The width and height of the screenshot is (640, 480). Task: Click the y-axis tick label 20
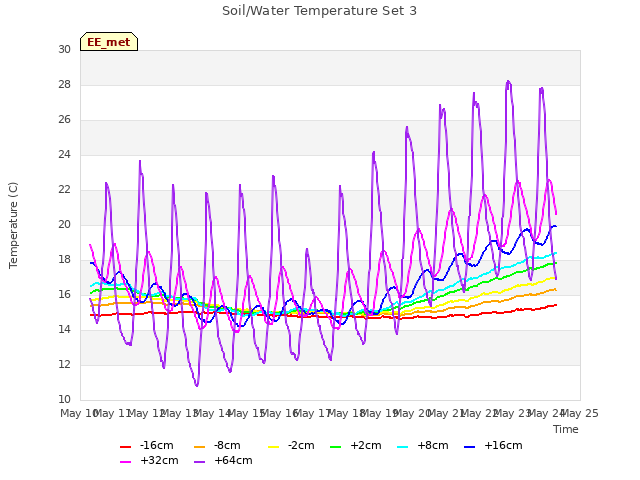tap(64, 224)
